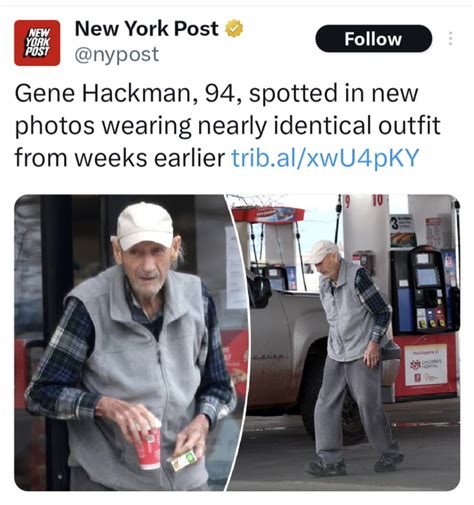Viewport: 474px width, 505px height.
Task: Click the words 'from weeks earlier'
Action: click(120, 158)
